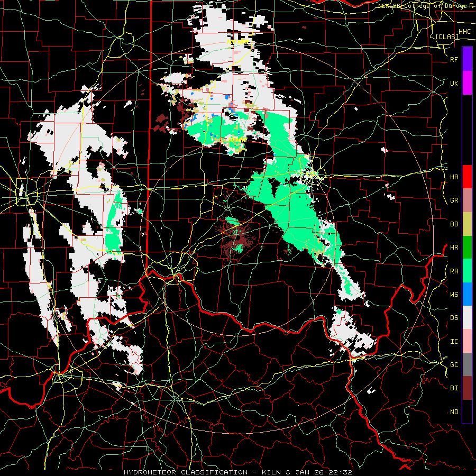The image size is (476, 476).
Task: Click the 'BD' legend label
Action: tap(454, 224)
